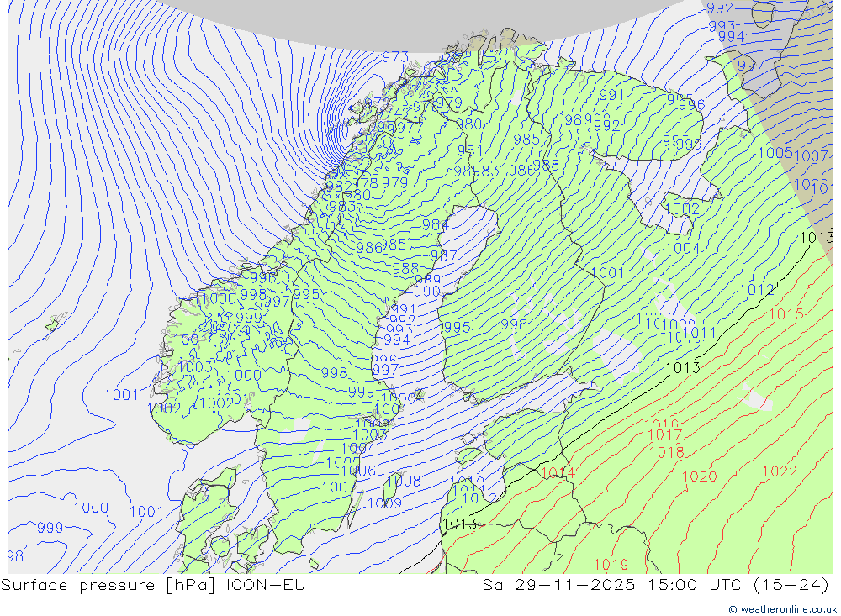Screen dimensions: 841x616
Task: Click the red 1014 isobar label
Action: pos(558,473)
